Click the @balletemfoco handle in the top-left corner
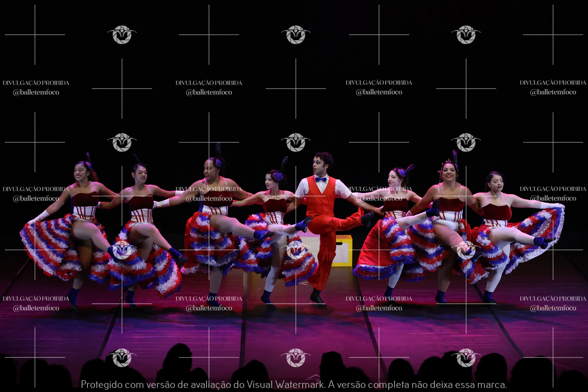 [36, 92]
